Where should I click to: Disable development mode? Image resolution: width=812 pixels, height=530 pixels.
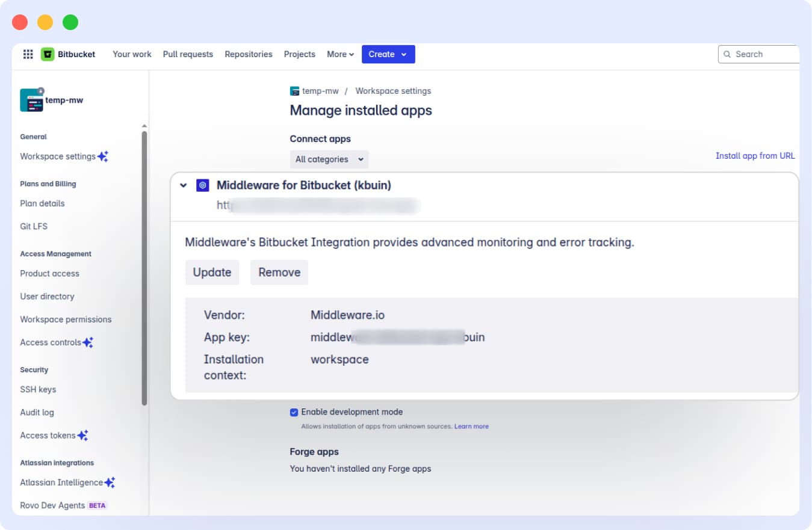pyautogui.click(x=294, y=412)
